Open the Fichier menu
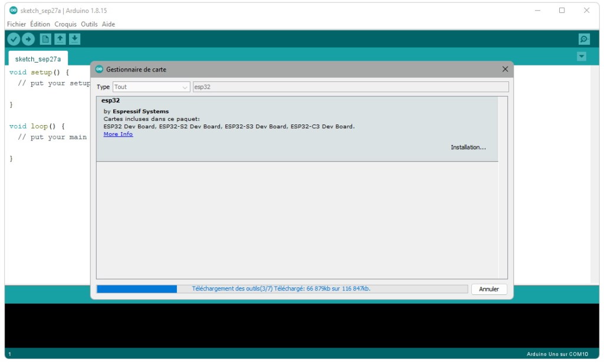The image size is (604, 364). (x=17, y=24)
